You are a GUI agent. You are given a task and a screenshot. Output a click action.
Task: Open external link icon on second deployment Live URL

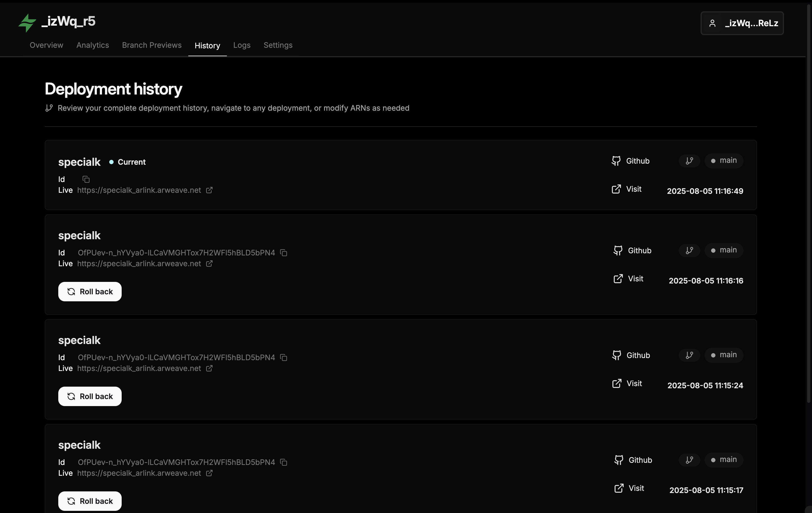click(x=209, y=264)
